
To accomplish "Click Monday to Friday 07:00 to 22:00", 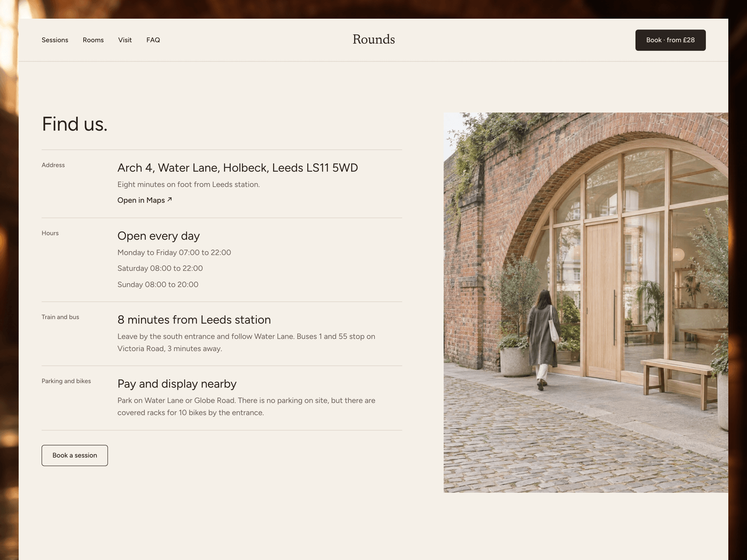I will coord(174,252).
